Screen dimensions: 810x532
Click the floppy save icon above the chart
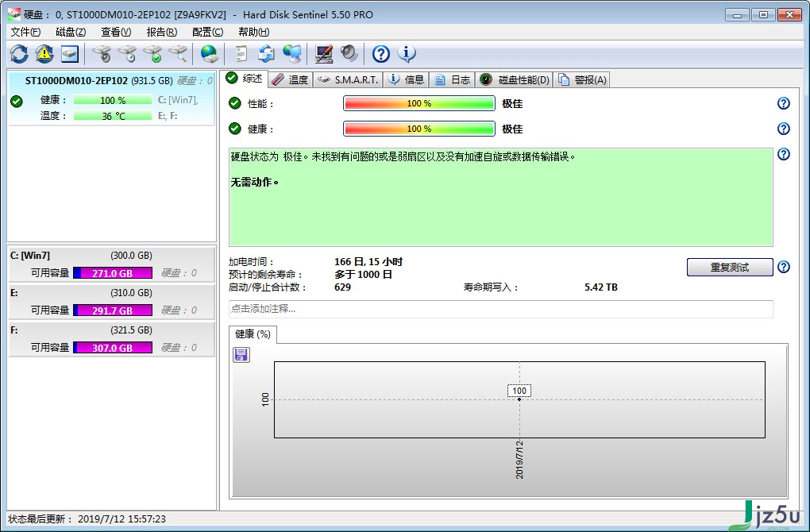pos(241,354)
